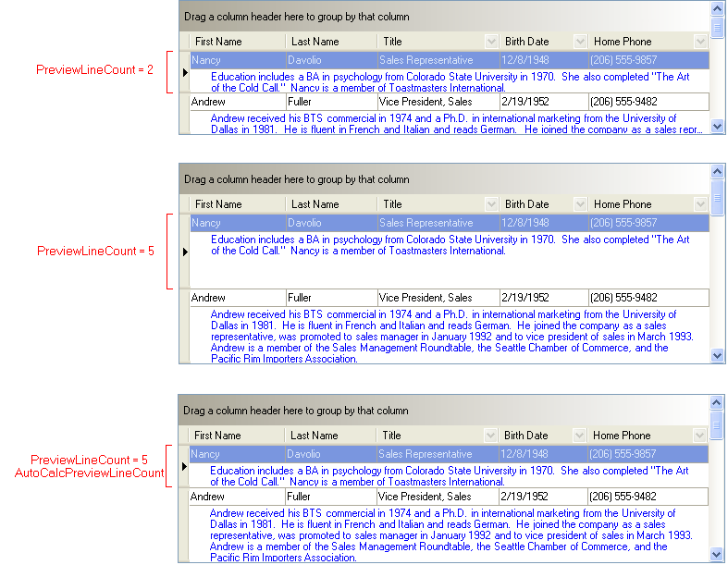Select 'Nancy' cell in top grid
728x565 pixels.
point(238,60)
